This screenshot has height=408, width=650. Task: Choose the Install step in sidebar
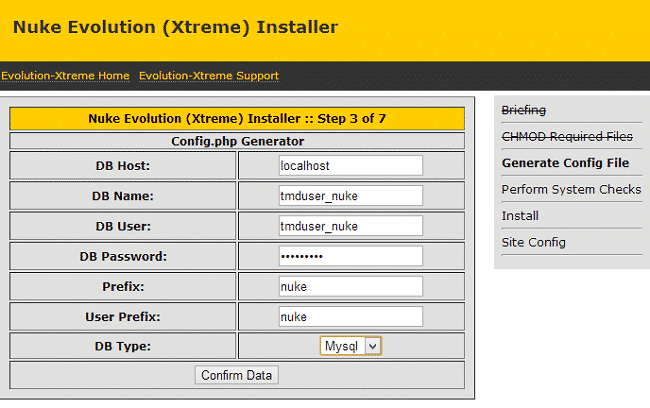point(520,215)
